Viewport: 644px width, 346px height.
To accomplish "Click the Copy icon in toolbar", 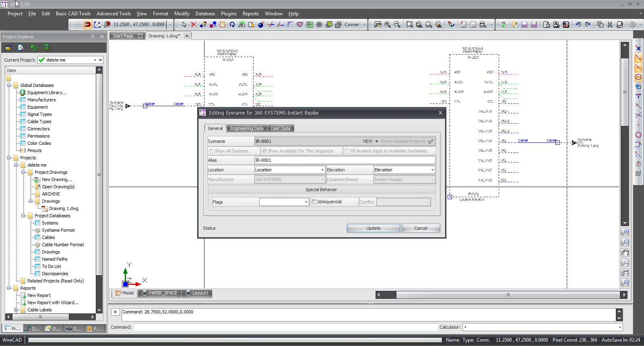I will click(600, 25).
